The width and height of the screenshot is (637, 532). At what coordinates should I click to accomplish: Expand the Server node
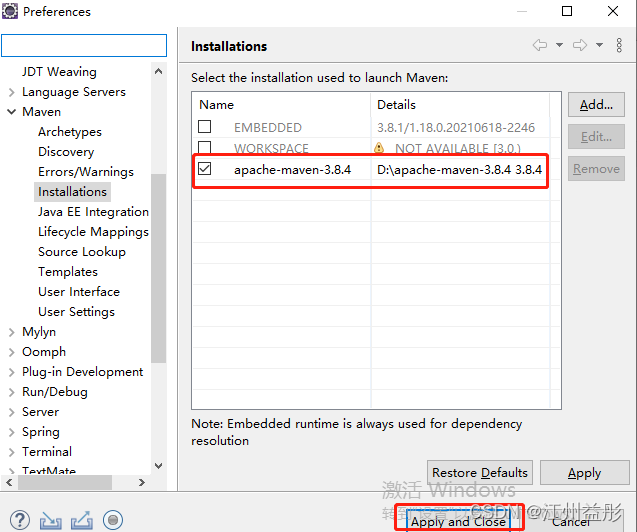click(x=12, y=412)
